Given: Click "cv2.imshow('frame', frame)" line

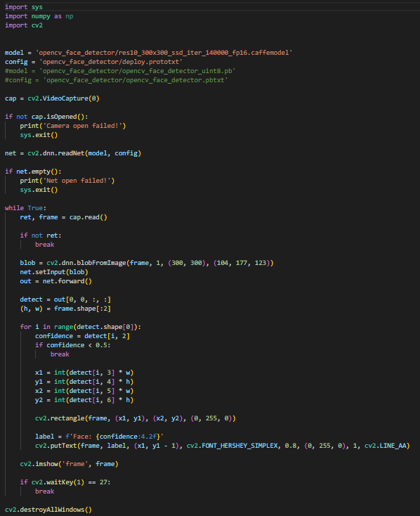Looking at the screenshot, I should pyautogui.click(x=69, y=464).
